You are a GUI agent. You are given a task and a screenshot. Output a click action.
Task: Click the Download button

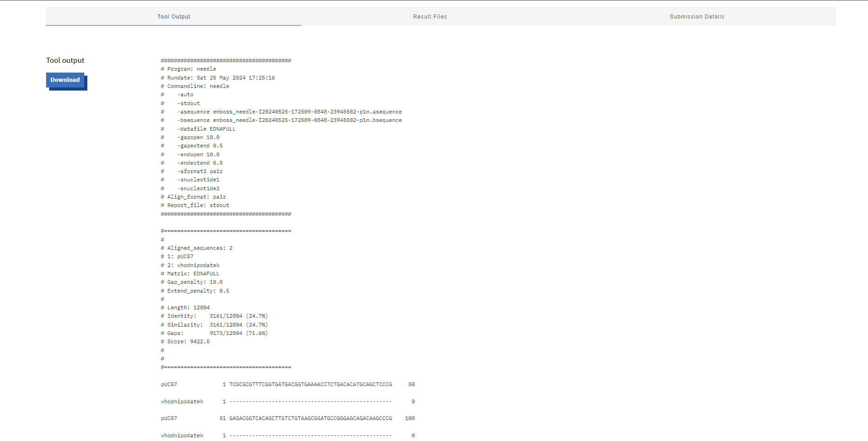(65, 80)
